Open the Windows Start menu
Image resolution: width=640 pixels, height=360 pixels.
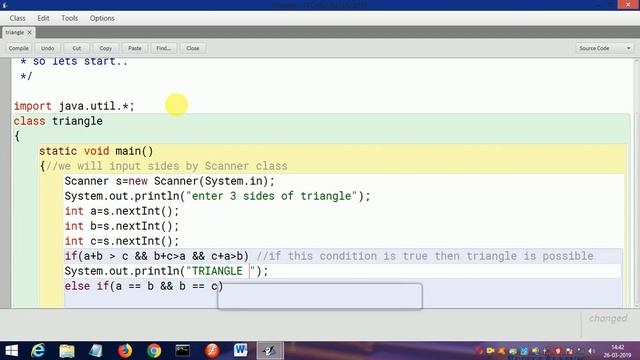click(11, 351)
